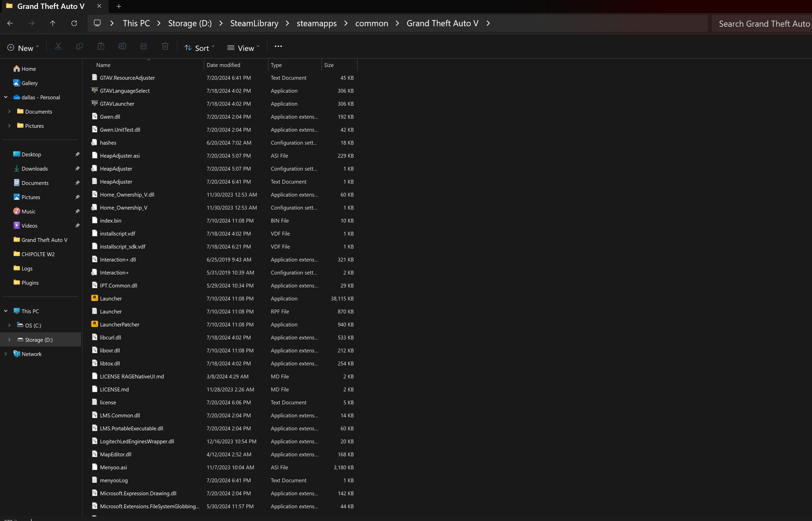This screenshot has width=812, height=521.
Task: Open the New item dropdown
Action: [23, 48]
